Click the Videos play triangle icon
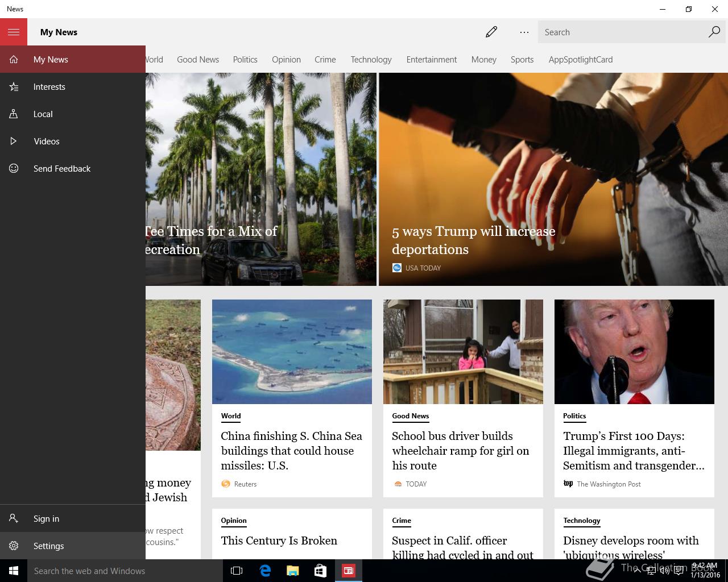Screen dimensions: 728x582 14,141
